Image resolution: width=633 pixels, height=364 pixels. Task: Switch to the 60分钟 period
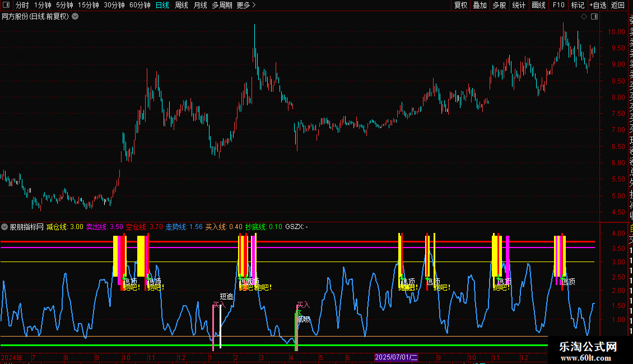[x=139, y=5]
